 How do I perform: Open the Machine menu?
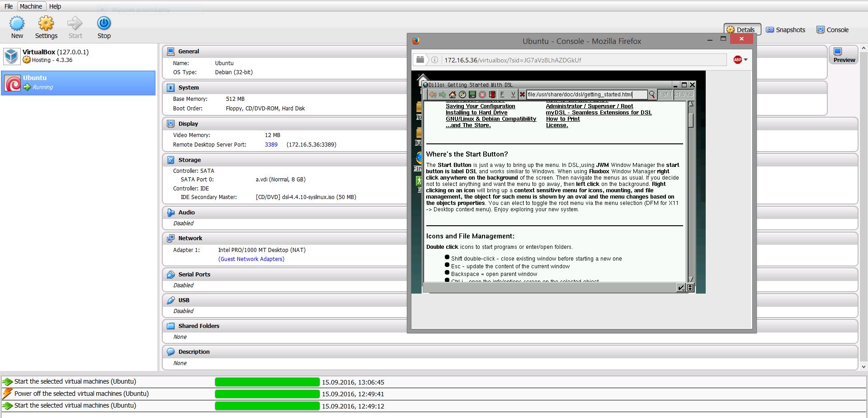pyautogui.click(x=31, y=6)
